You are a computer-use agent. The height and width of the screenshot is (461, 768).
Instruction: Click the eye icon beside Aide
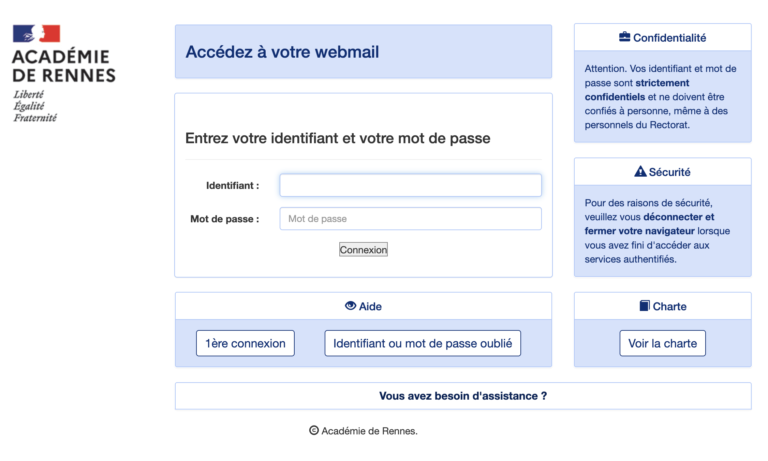click(x=350, y=306)
